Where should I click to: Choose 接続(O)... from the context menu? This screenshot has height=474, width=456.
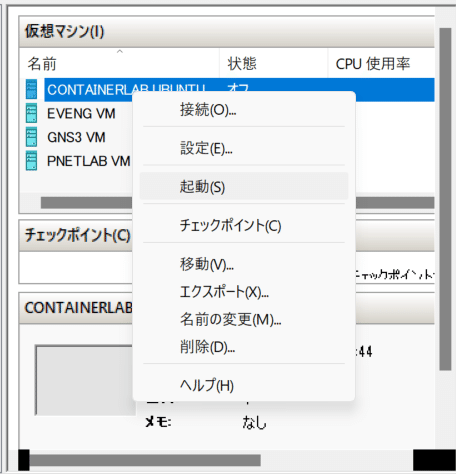(x=244, y=109)
